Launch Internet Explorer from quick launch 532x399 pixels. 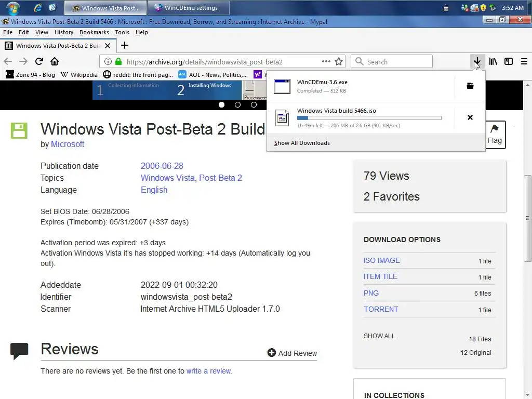38,7
